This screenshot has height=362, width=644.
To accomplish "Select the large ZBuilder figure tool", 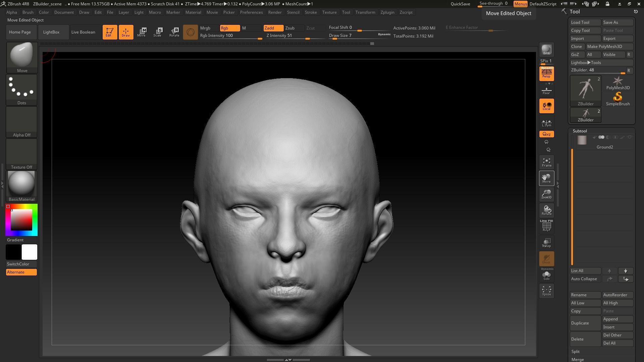I will coord(586,91).
